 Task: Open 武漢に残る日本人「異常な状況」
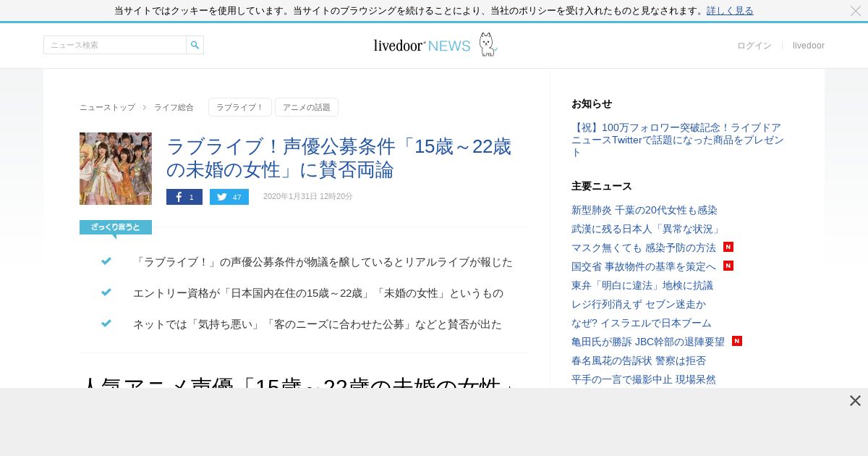[x=647, y=229]
